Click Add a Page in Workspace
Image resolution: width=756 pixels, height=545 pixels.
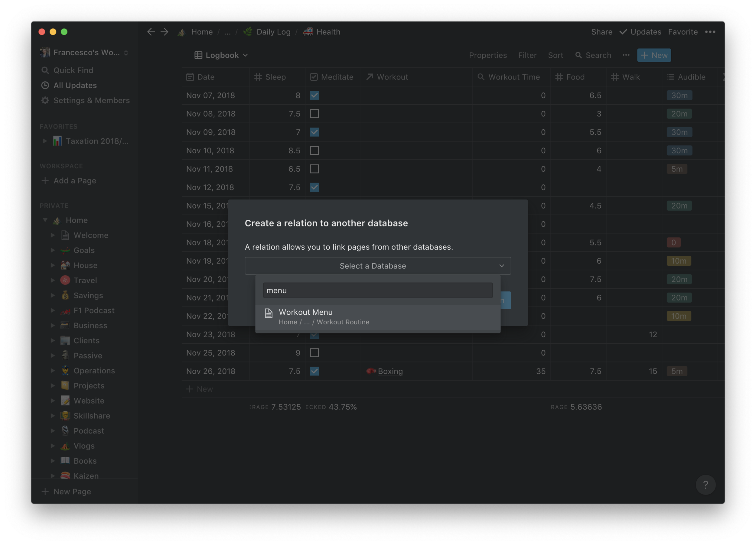(69, 180)
